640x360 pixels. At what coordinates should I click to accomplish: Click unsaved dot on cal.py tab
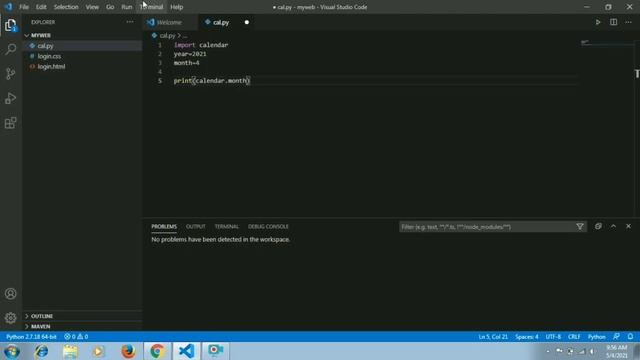tap(247, 22)
